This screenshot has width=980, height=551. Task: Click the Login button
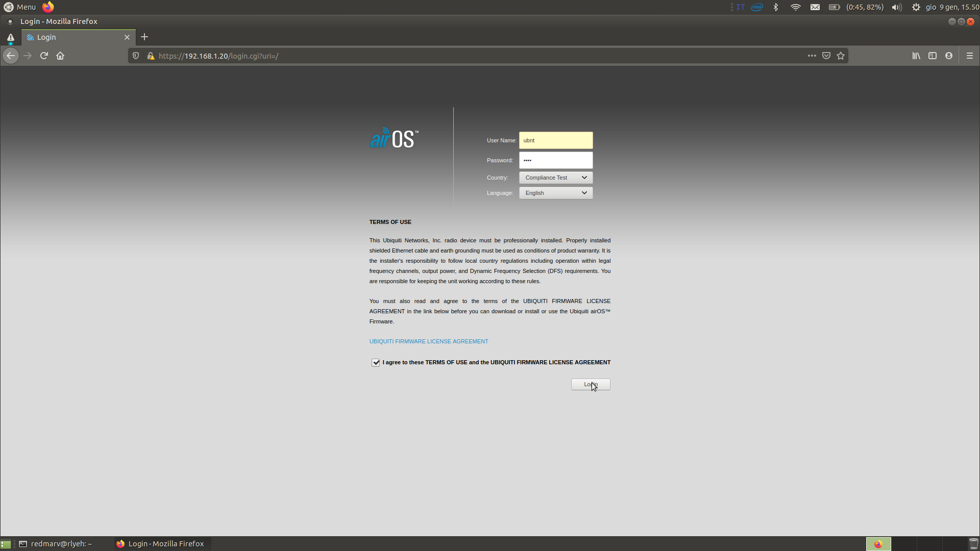click(x=591, y=384)
